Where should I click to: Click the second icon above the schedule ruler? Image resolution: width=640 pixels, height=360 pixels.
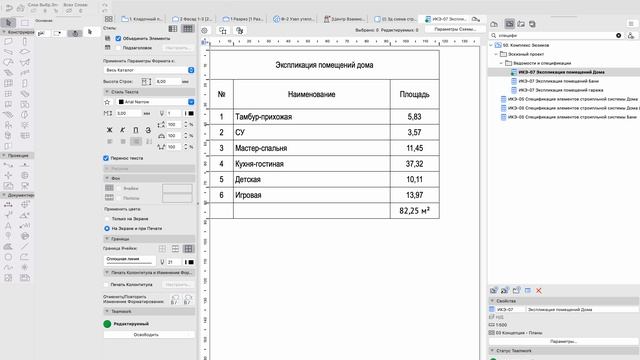click(223, 31)
